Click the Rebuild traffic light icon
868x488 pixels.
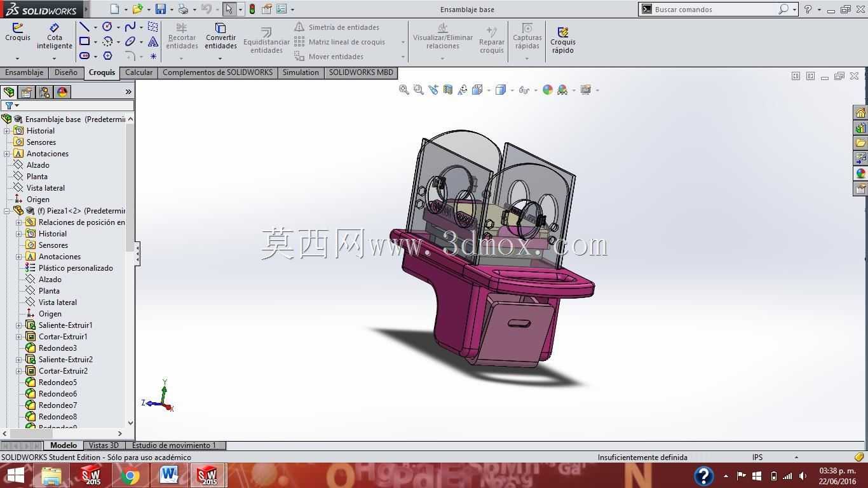click(x=252, y=9)
